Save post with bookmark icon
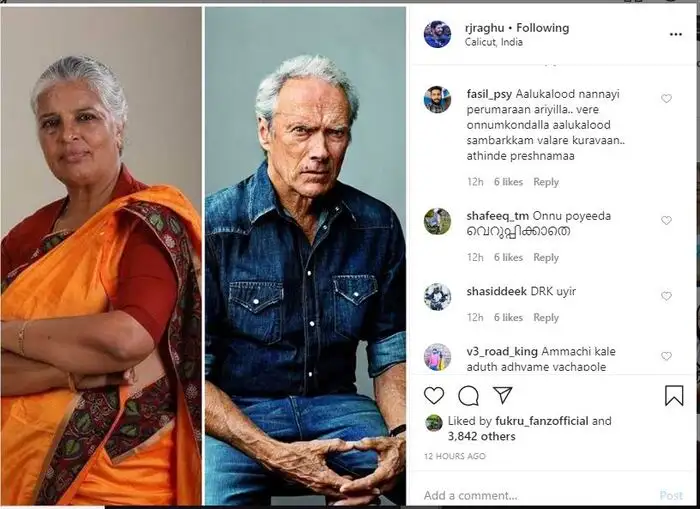The height and width of the screenshot is (509, 700). pyautogui.click(x=674, y=396)
